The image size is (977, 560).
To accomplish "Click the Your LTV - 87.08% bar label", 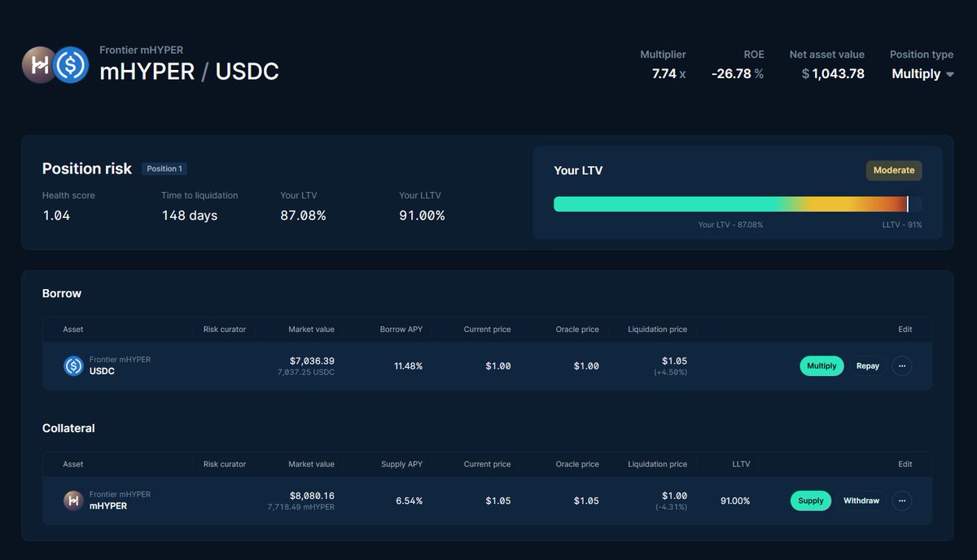I will [x=730, y=225].
